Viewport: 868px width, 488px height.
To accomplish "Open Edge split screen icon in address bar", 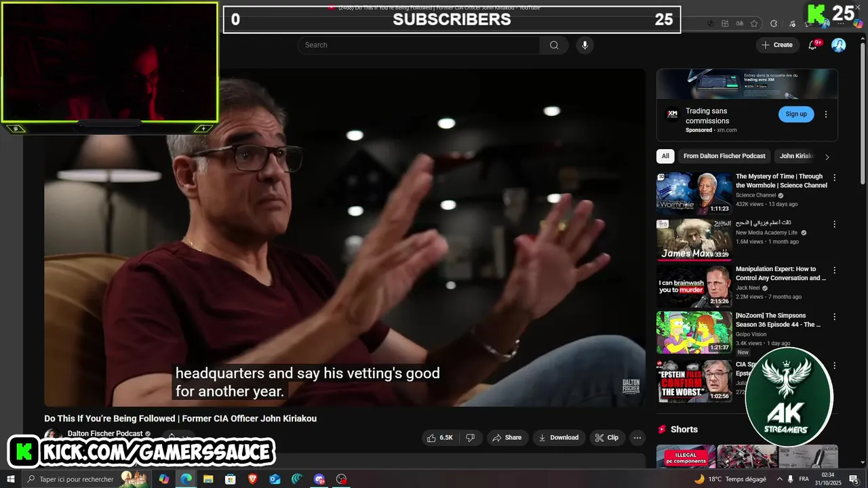I will (x=725, y=24).
